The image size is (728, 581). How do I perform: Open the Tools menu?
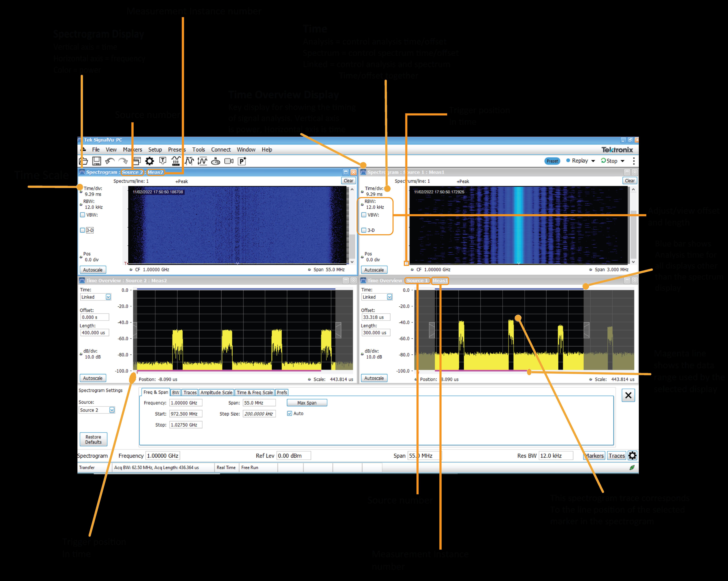coord(199,150)
